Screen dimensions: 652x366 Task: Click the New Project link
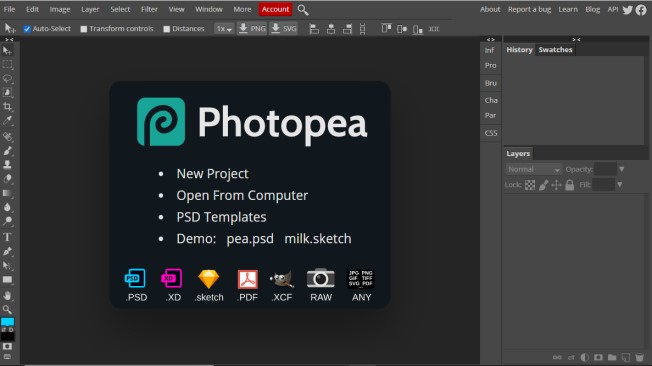coord(212,173)
